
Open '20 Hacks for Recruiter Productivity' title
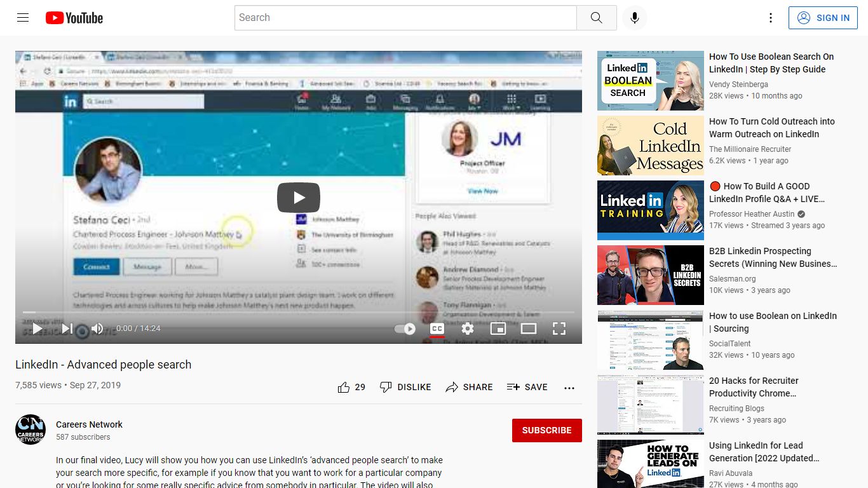pos(754,387)
